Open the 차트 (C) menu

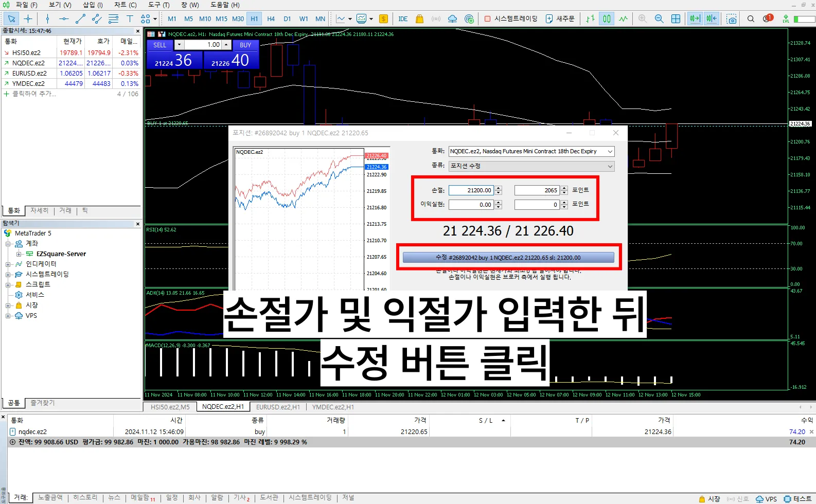click(125, 5)
